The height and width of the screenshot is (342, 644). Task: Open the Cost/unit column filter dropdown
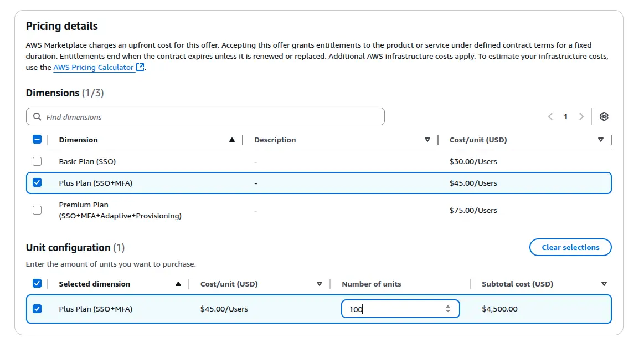(600, 140)
